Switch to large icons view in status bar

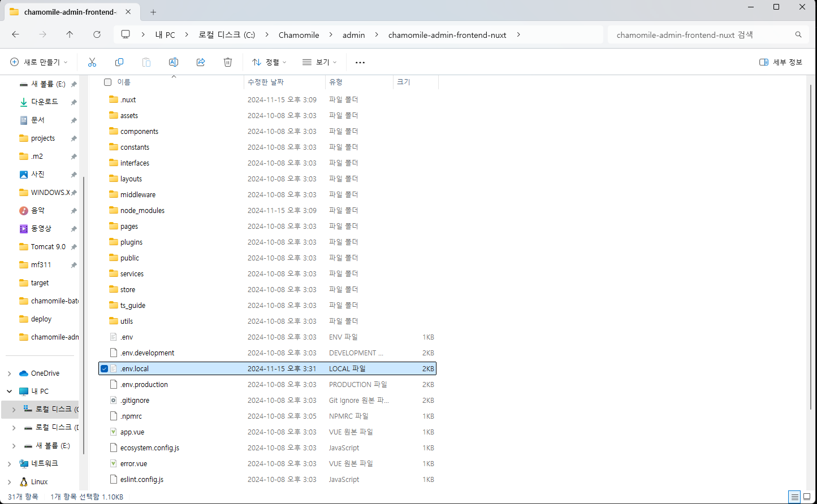click(807, 497)
